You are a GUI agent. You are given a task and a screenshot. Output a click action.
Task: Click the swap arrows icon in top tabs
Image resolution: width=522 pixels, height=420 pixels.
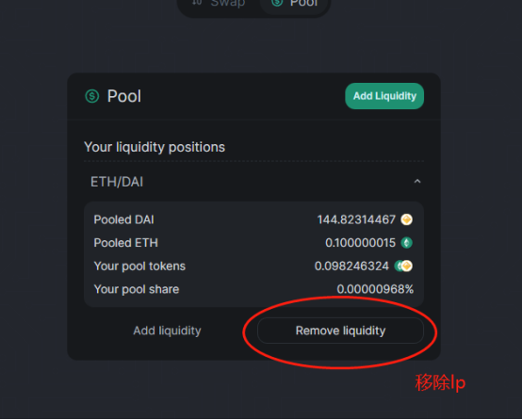(x=197, y=2)
